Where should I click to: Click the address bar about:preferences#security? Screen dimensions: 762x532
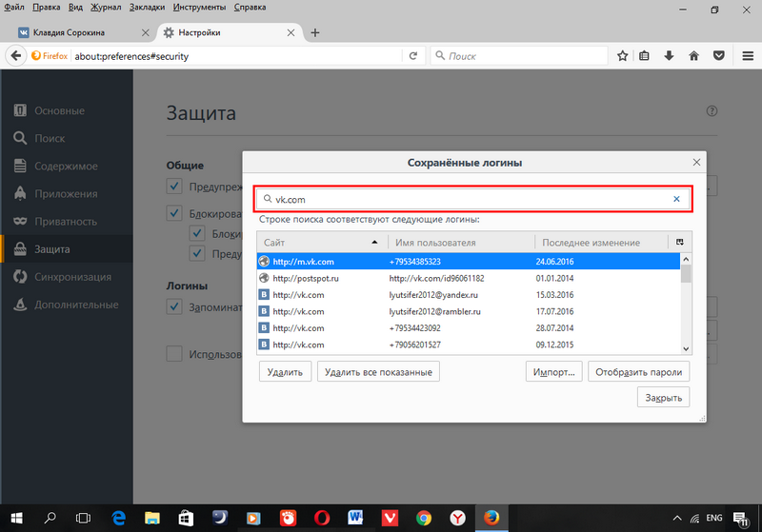point(238,56)
